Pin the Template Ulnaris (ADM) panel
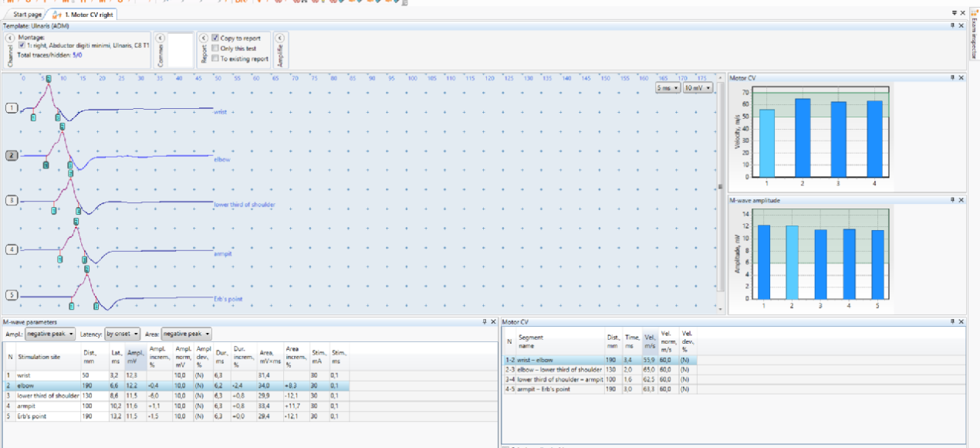This screenshot has height=448, width=980. pyautogui.click(x=952, y=25)
